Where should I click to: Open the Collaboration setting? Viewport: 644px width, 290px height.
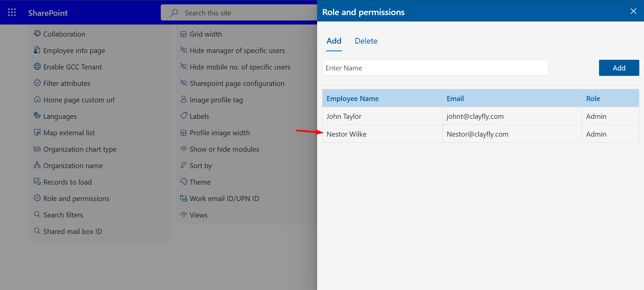coord(64,34)
